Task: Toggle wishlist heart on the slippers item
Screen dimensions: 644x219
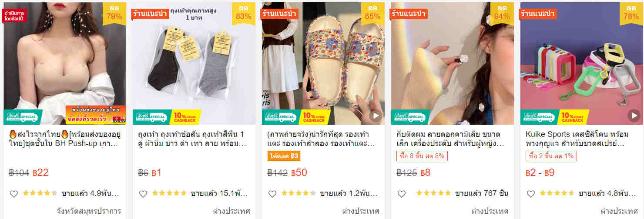Action: 272,194
